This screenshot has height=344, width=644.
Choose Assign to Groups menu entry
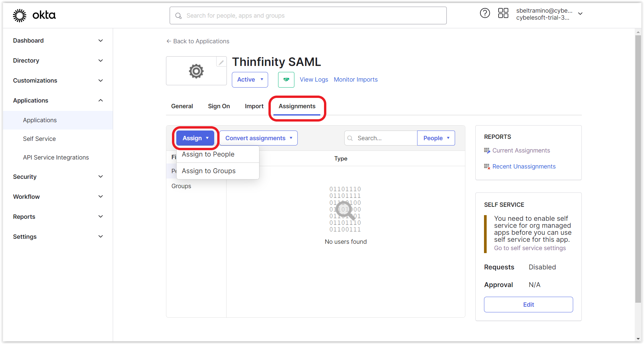(218, 171)
